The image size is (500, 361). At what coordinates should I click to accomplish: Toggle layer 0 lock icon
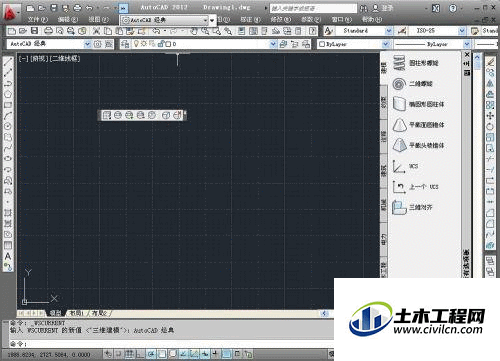click(161, 44)
